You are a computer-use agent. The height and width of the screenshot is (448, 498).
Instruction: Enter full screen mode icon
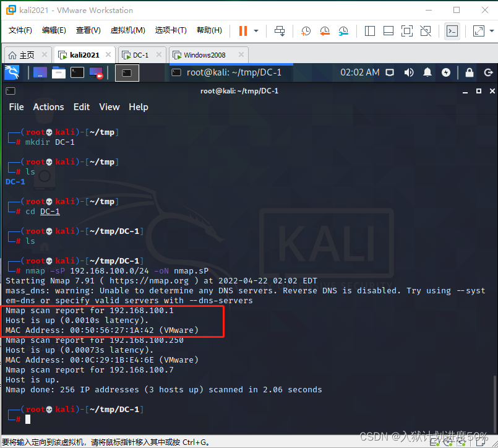tap(407, 31)
